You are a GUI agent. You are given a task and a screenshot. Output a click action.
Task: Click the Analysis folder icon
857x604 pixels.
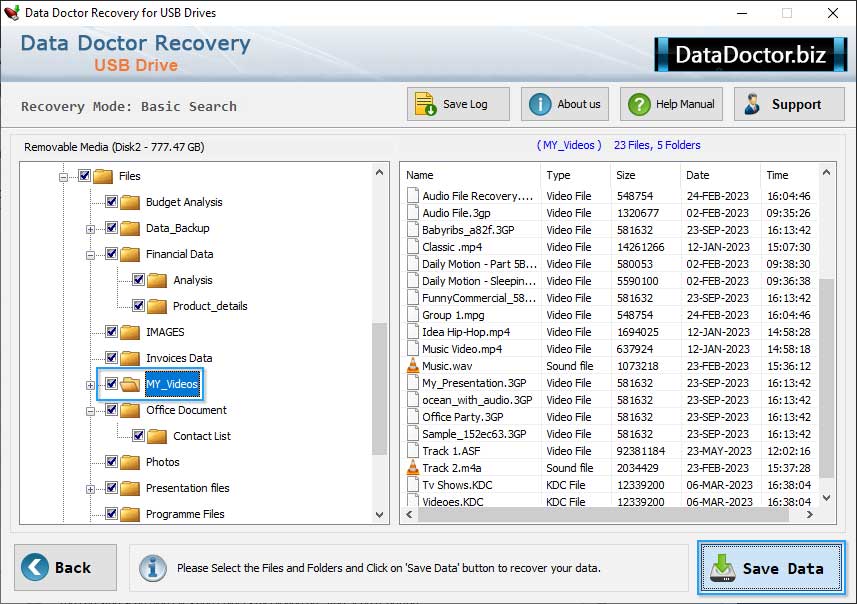(157, 280)
